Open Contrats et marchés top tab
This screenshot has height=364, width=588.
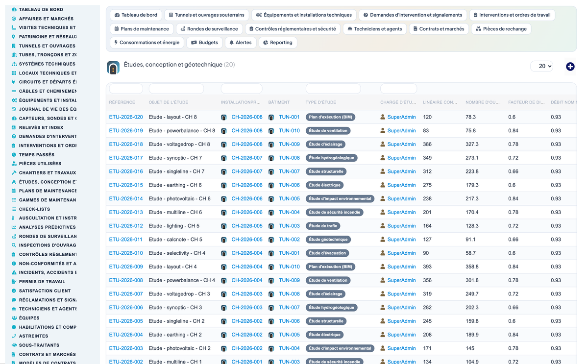[439, 29]
